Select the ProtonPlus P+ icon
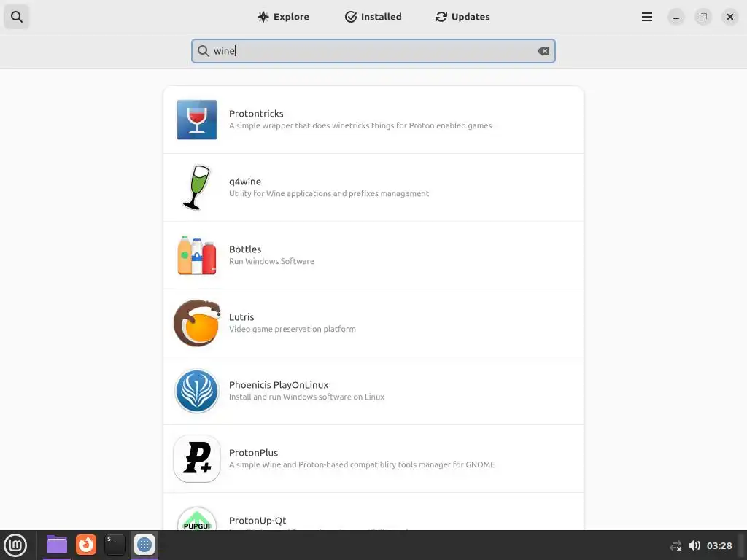Viewport: 747px width, 560px height. [x=197, y=459]
